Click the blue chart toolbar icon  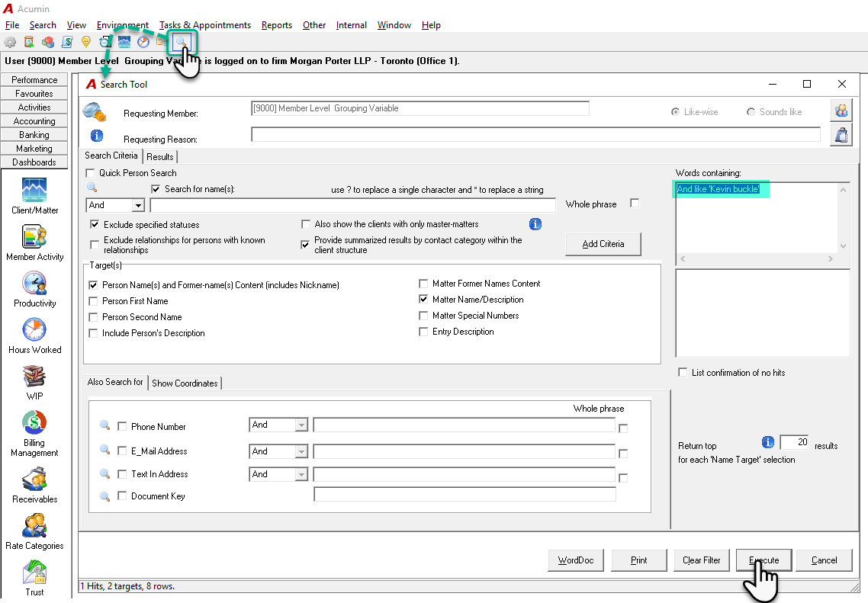coord(124,42)
